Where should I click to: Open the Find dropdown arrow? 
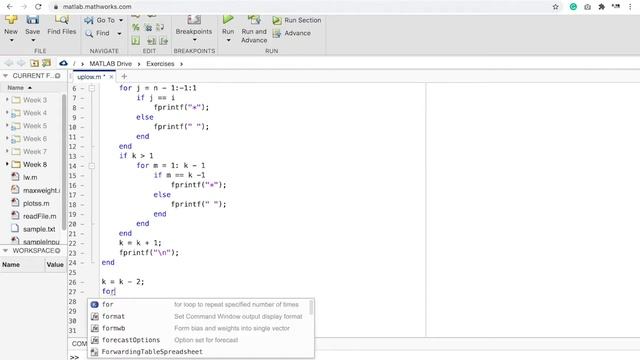pyautogui.click(x=119, y=33)
